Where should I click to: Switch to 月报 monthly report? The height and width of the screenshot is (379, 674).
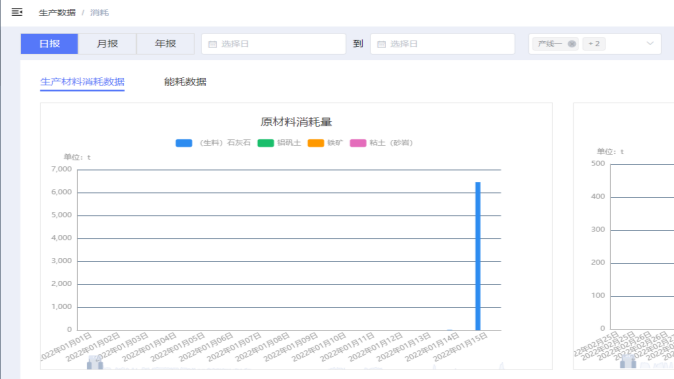(x=107, y=43)
